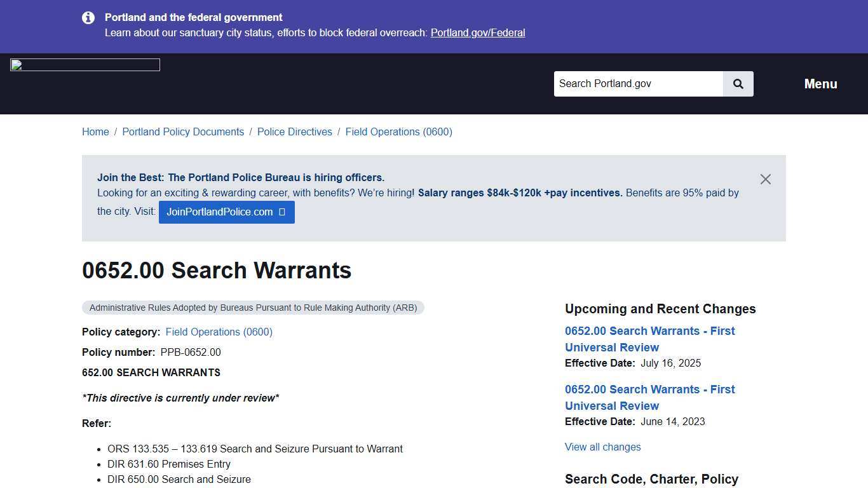Viewport: 868px width, 488px height.
Task: Click the 0652.00 Search Warrants page heading
Action: click(x=216, y=270)
